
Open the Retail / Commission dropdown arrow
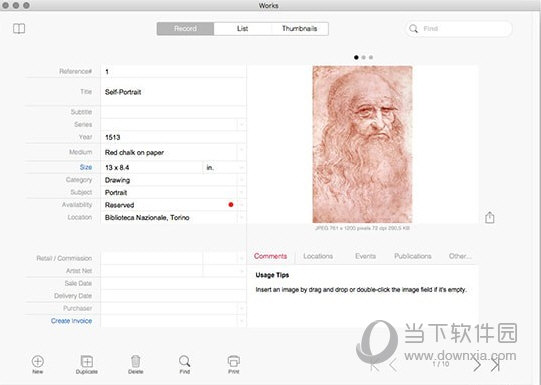(x=242, y=258)
